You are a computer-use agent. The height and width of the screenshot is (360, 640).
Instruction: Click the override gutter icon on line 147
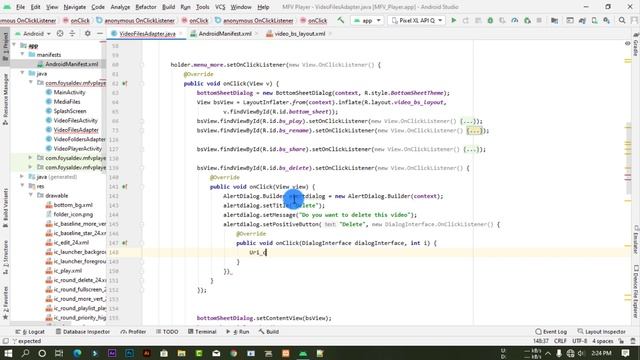124,243
